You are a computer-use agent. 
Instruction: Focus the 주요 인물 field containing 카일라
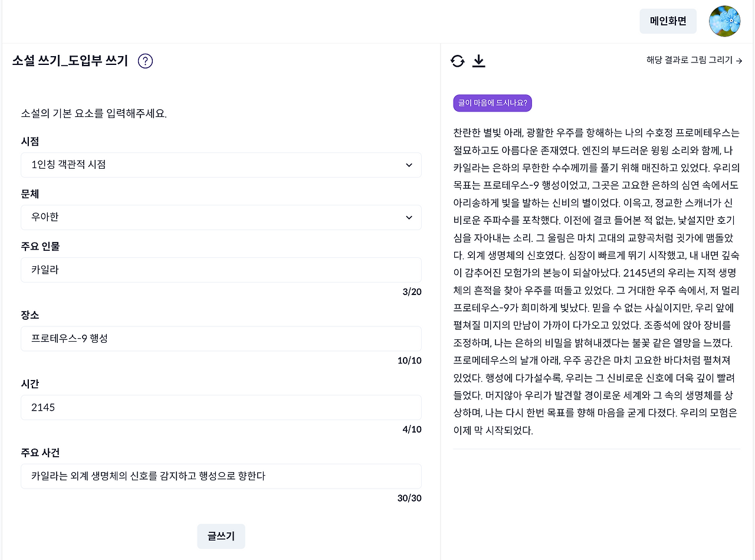(221, 270)
